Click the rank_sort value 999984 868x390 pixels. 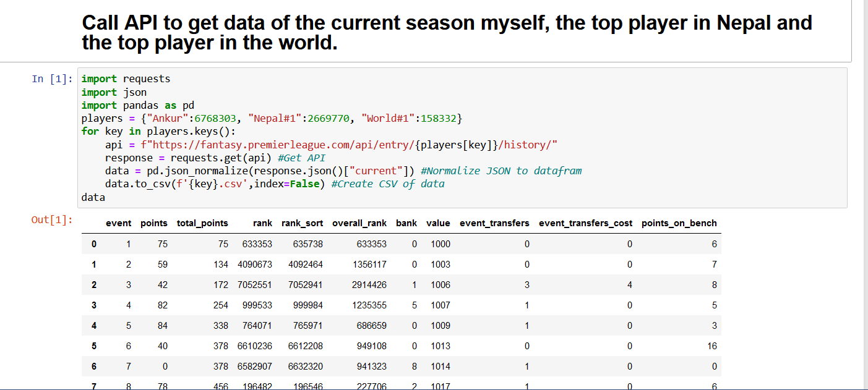pos(308,305)
